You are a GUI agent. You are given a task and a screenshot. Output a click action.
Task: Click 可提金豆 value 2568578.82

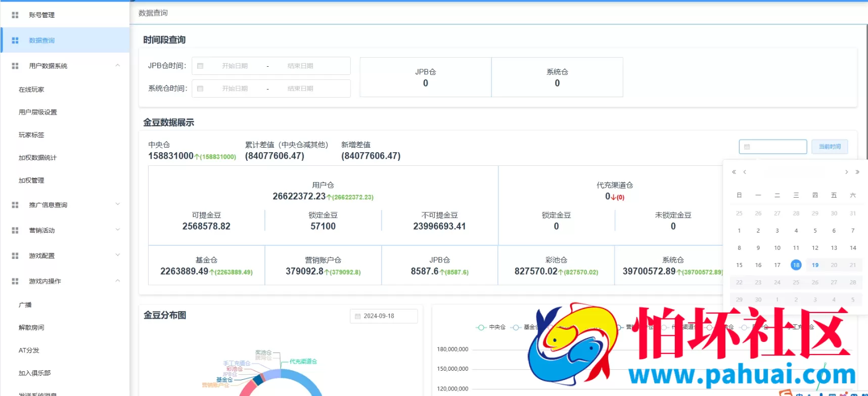(206, 226)
